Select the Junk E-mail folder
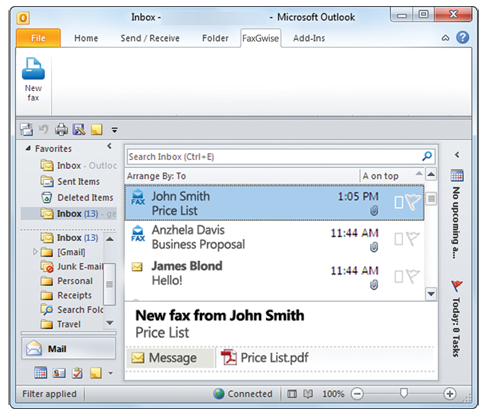This screenshot has width=485, height=418. pos(72,266)
